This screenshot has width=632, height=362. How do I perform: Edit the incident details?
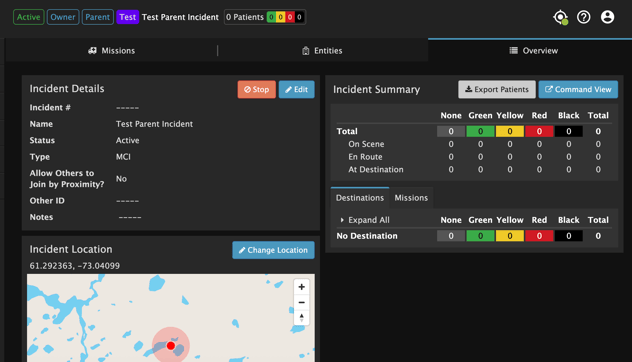pyautogui.click(x=297, y=89)
